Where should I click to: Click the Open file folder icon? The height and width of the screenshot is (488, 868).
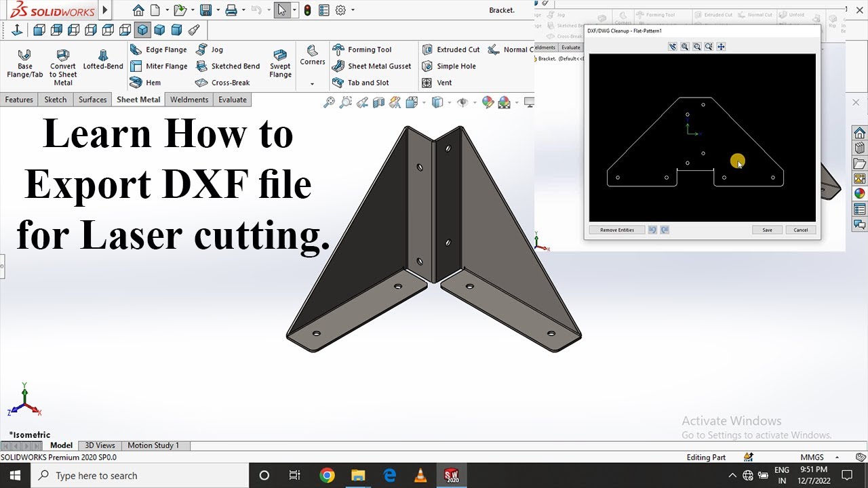[x=179, y=10]
